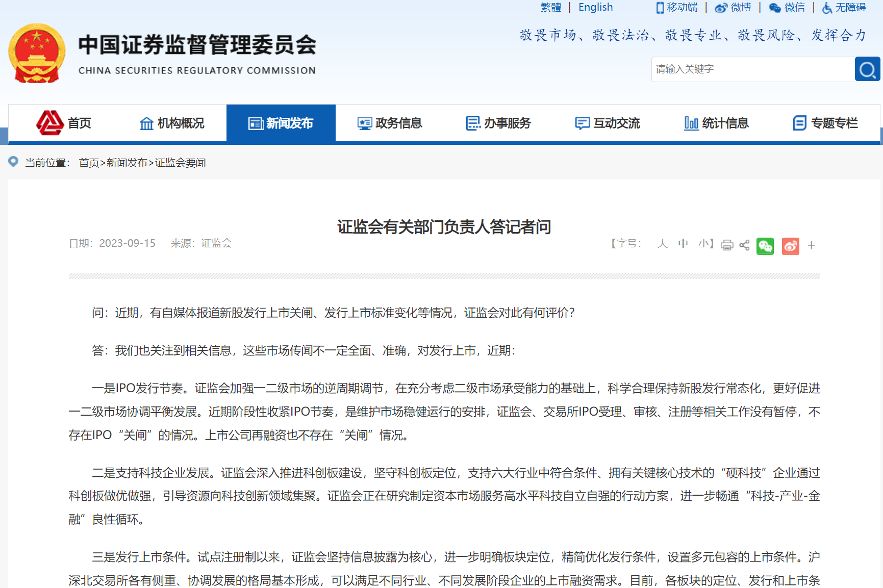Open 微信 from the top toolbar icon

point(775,8)
